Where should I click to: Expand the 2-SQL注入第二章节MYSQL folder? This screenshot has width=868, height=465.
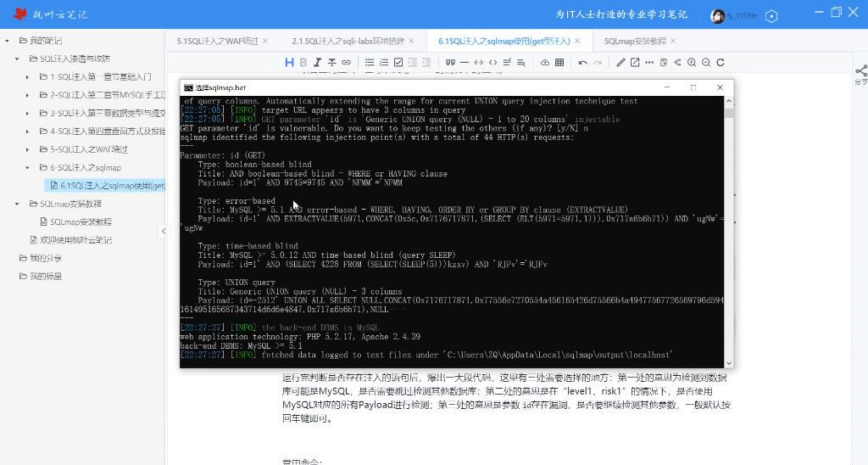(27, 95)
